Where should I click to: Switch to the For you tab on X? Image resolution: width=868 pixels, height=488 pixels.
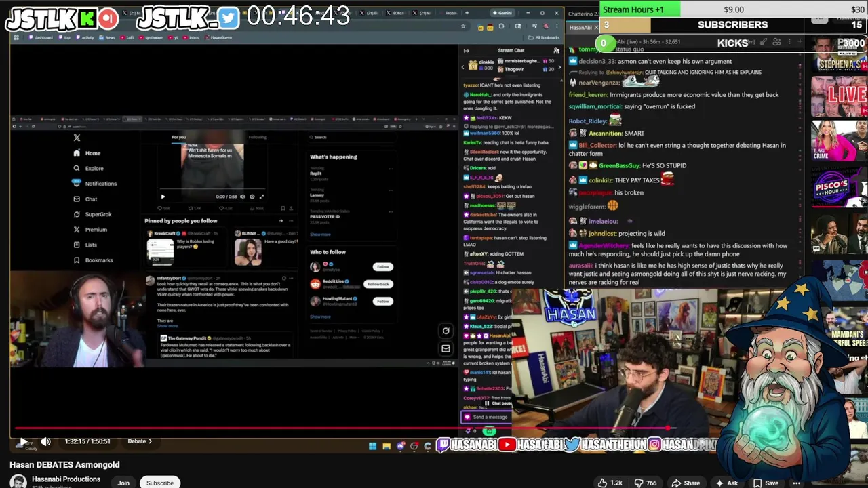point(178,137)
